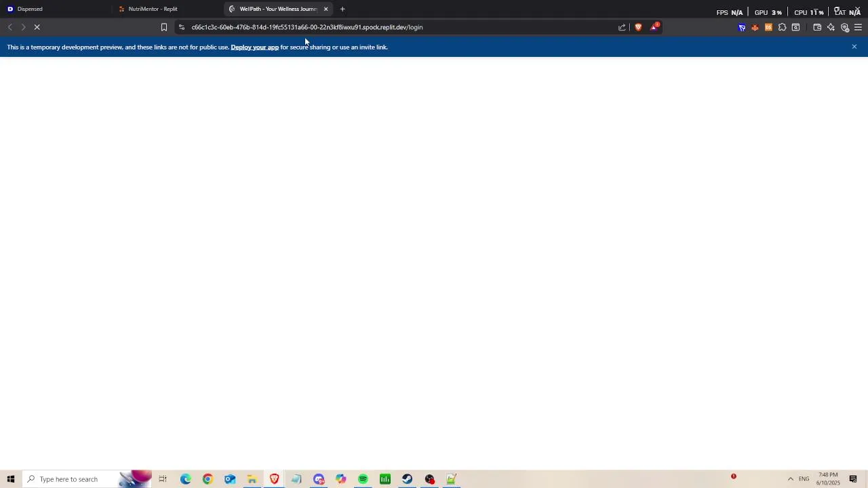Show hidden system tray icons
868x488 pixels.
790,479
